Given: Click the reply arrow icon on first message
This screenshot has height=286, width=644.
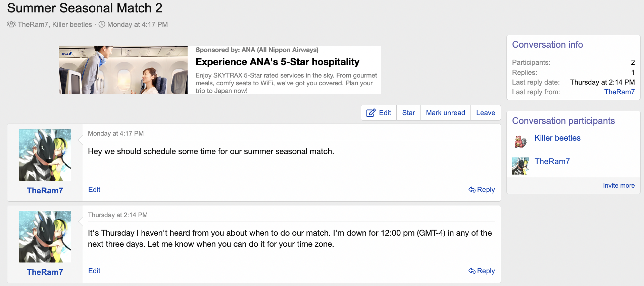Looking at the screenshot, I should pyautogui.click(x=472, y=190).
